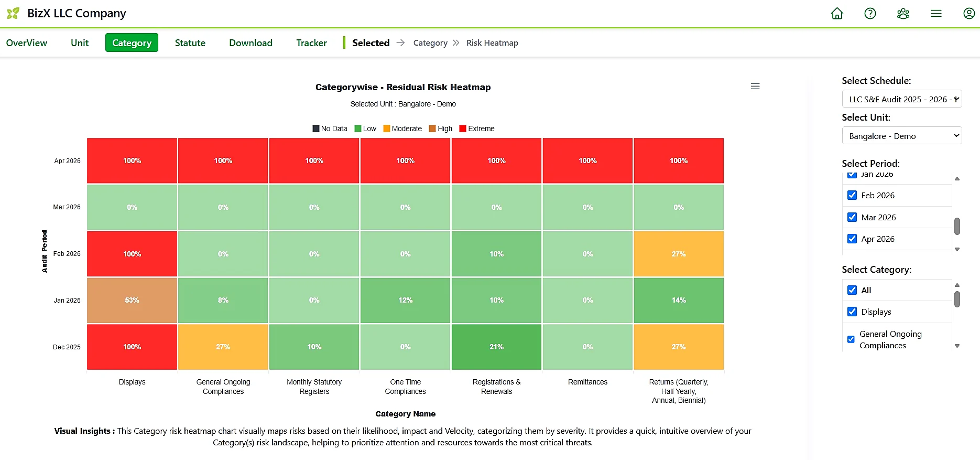Click the Dec 2025 axis label

click(67, 347)
